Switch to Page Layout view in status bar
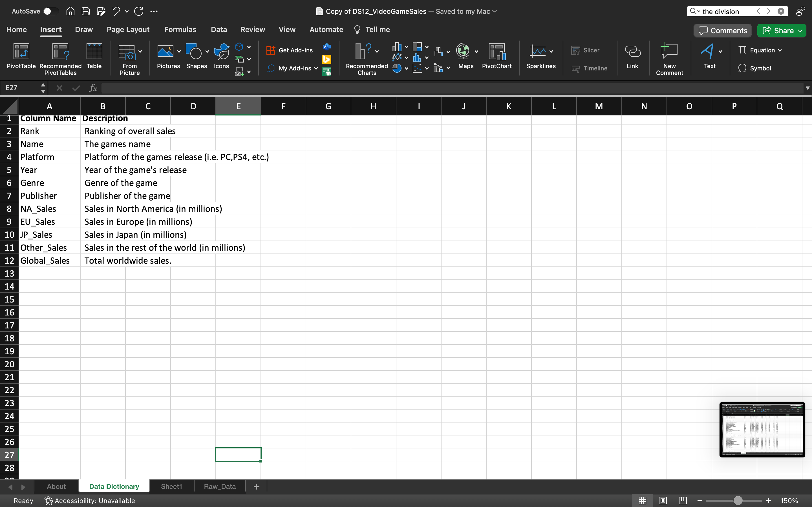The image size is (812, 507). click(x=662, y=501)
